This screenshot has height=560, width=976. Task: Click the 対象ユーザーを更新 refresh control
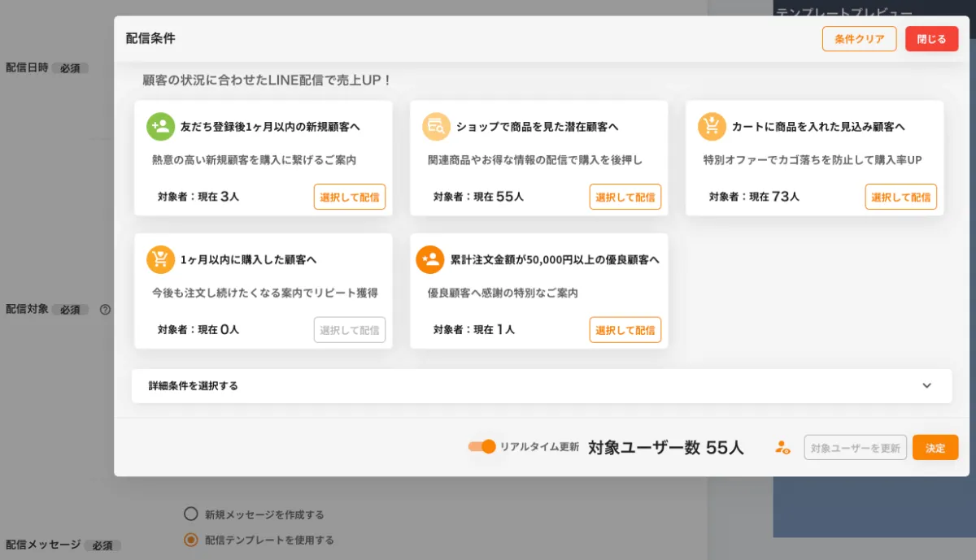click(x=855, y=447)
